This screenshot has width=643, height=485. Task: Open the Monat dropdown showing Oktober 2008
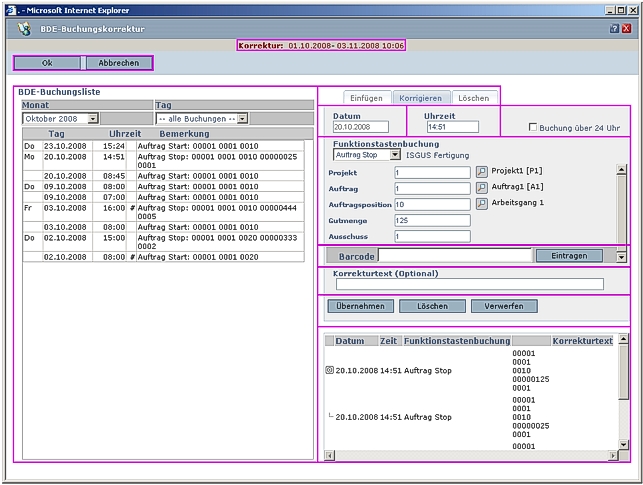pyautogui.click(x=60, y=118)
